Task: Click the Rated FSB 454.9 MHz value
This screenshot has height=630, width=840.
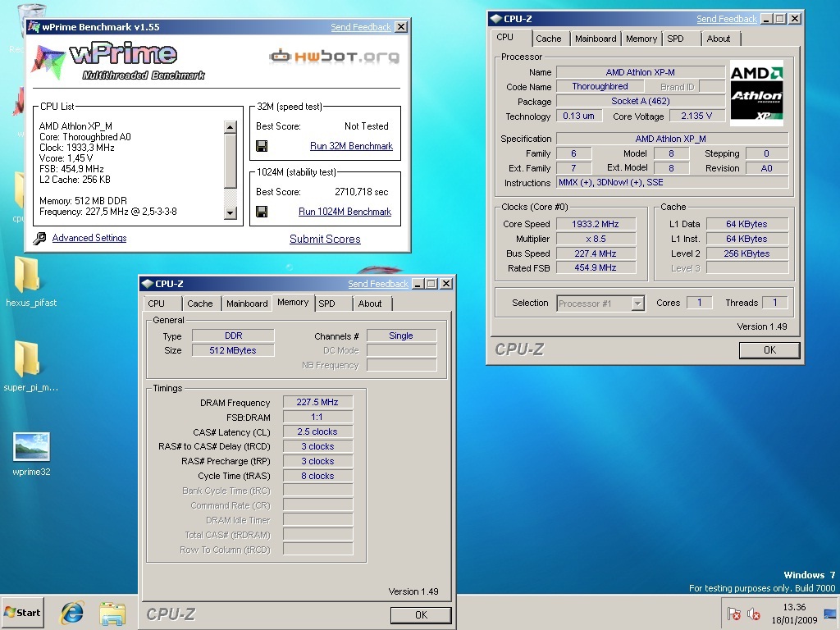Action: [x=596, y=268]
